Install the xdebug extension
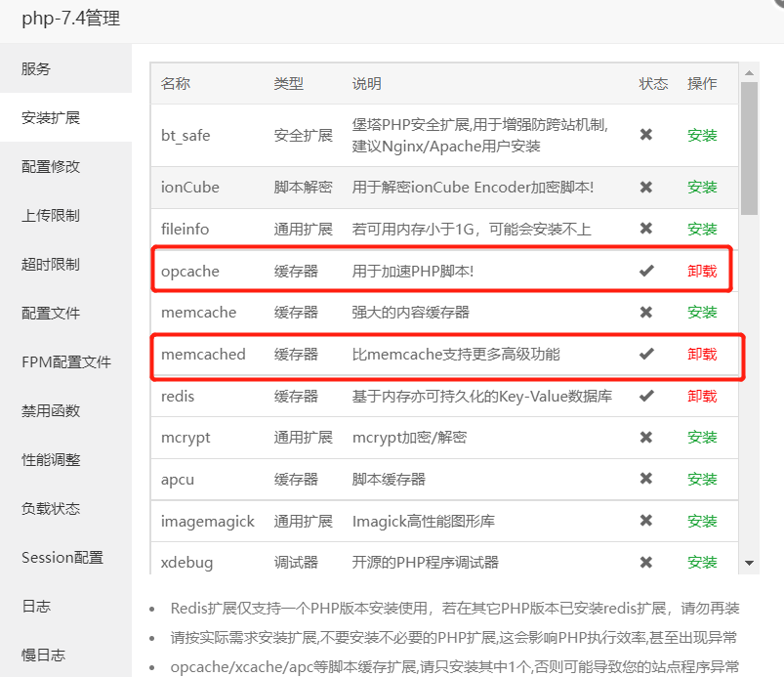Viewport: 784px width, 677px height. [702, 563]
